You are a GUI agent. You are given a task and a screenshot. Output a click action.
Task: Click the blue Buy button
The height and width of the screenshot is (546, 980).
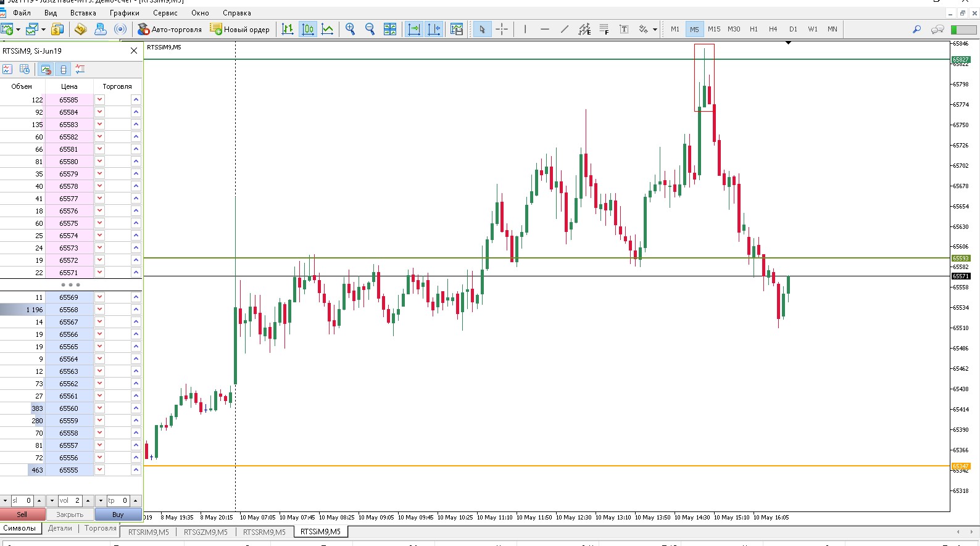click(x=118, y=515)
